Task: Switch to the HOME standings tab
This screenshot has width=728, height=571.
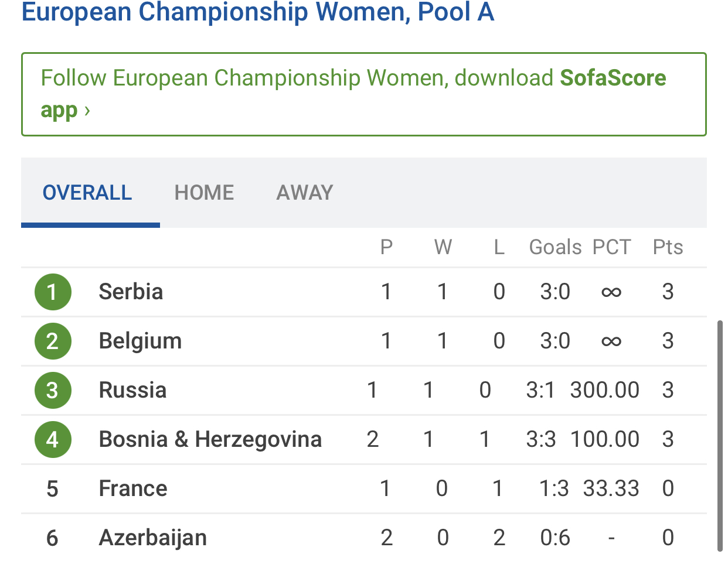Action: point(204,193)
